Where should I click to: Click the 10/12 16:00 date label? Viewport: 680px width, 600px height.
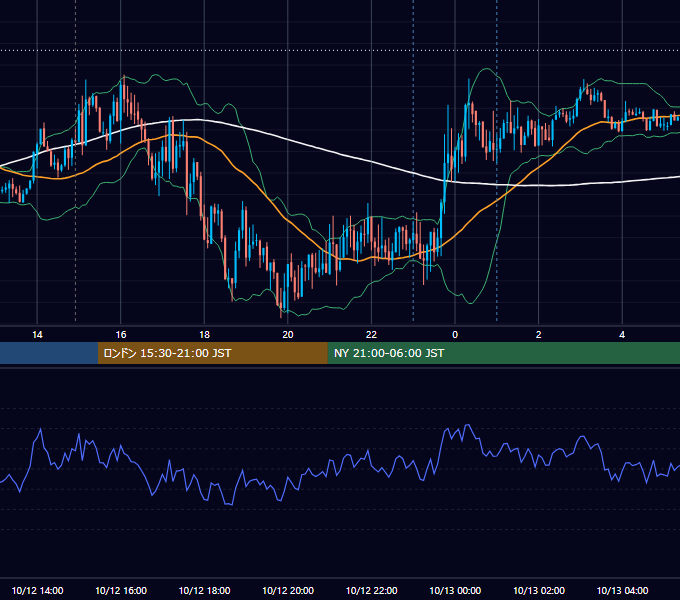(x=121, y=590)
